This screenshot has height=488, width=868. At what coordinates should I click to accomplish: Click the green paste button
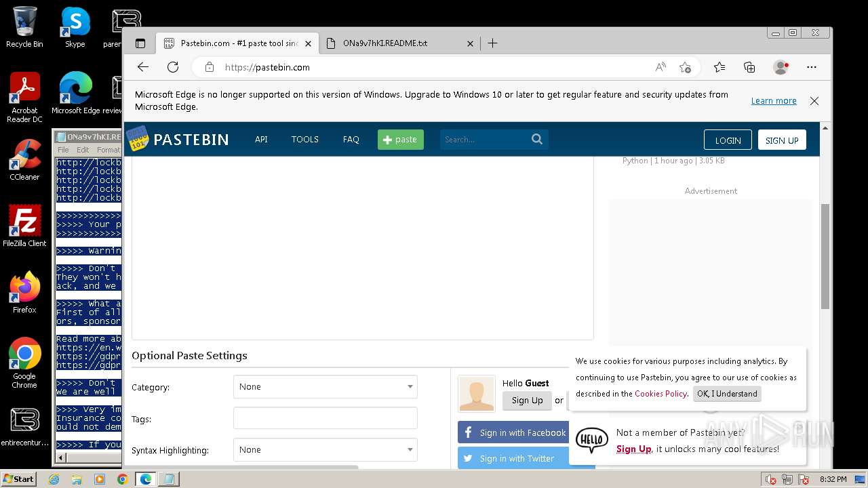point(401,140)
